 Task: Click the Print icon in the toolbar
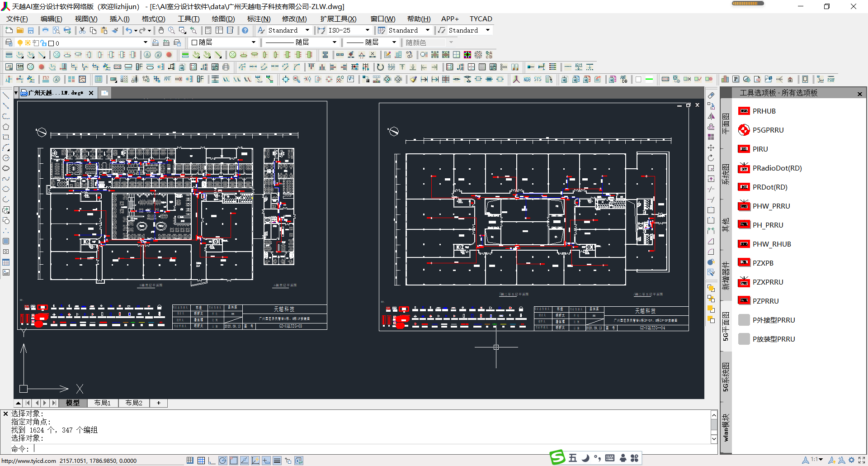tap(45, 30)
